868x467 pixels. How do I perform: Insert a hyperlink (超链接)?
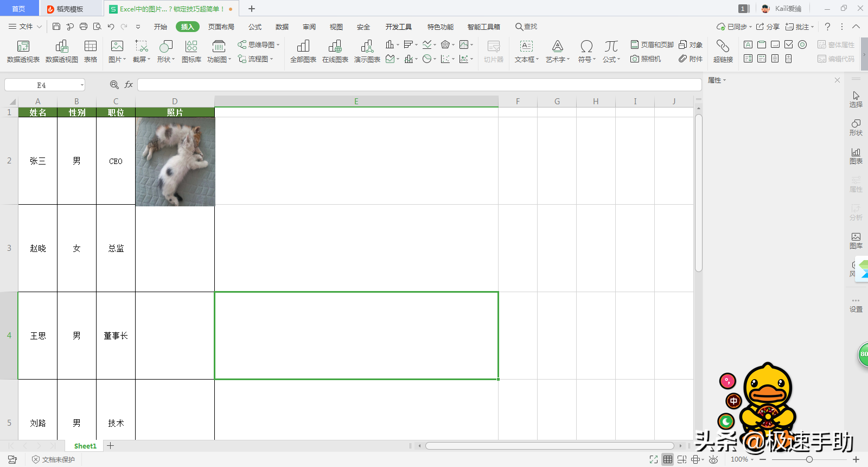723,52
